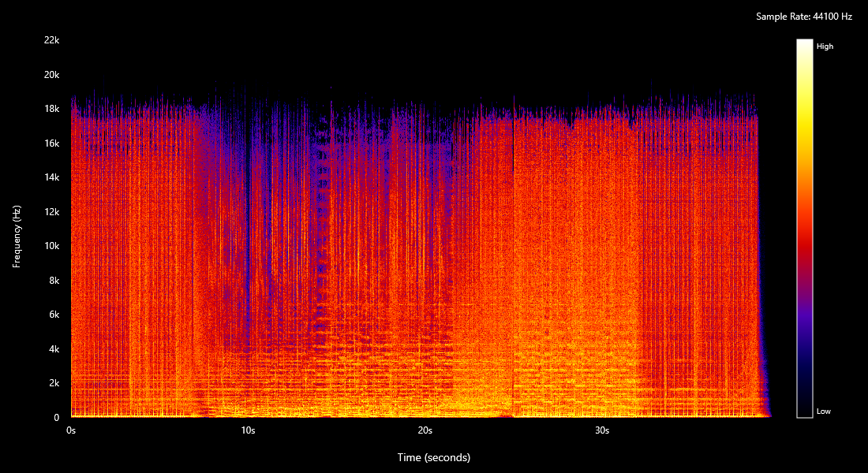This screenshot has height=473, width=868.
Task: Click the Sample Rate 44100 Hz label
Action: click(803, 17)
